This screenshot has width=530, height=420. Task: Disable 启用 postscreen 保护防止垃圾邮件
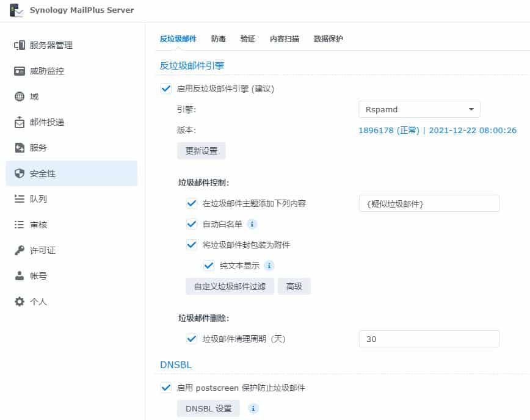165,388
